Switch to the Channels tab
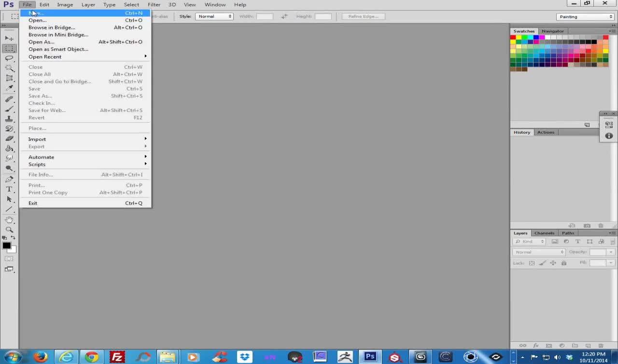This screenshot has width=618, height=364. [544, 233]
